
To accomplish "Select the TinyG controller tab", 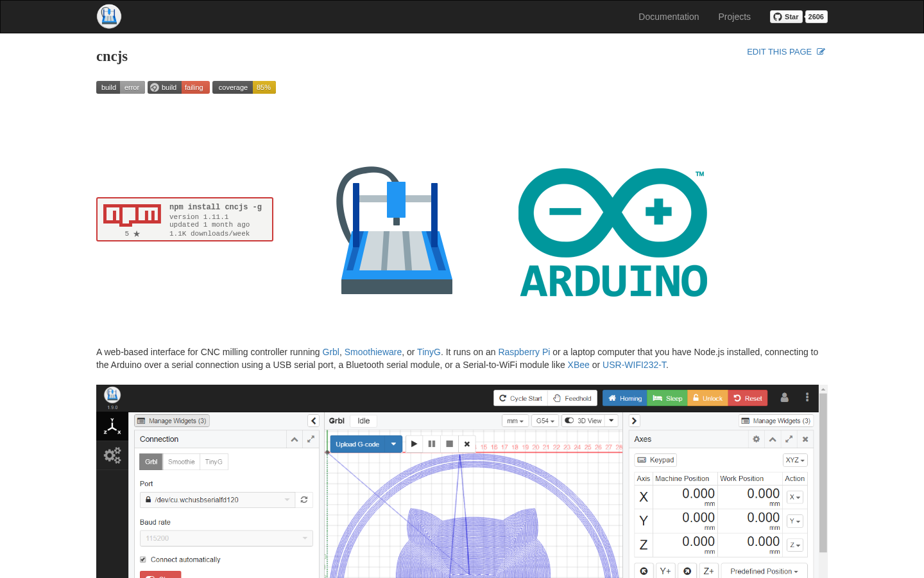I will click(214, 462).
